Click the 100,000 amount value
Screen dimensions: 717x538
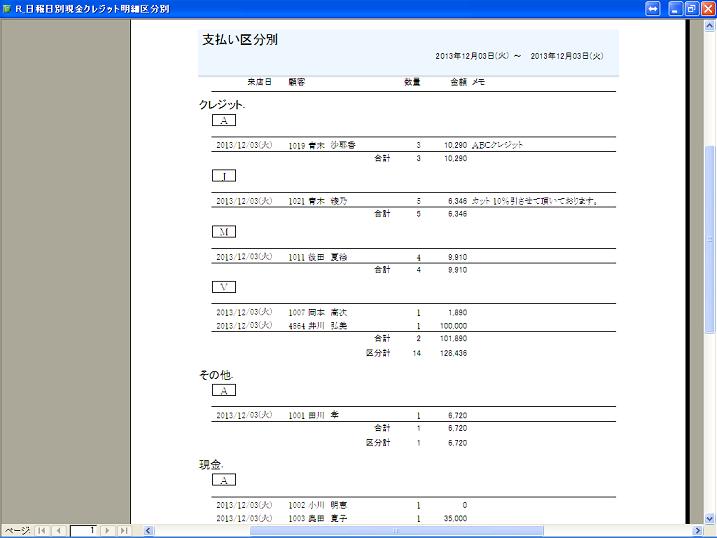point(453,326)
